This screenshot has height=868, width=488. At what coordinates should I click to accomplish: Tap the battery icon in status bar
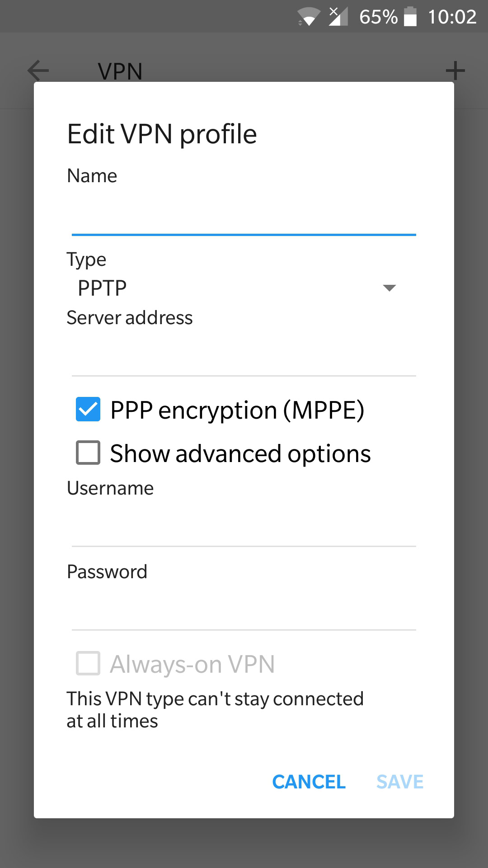coord(410,17)
